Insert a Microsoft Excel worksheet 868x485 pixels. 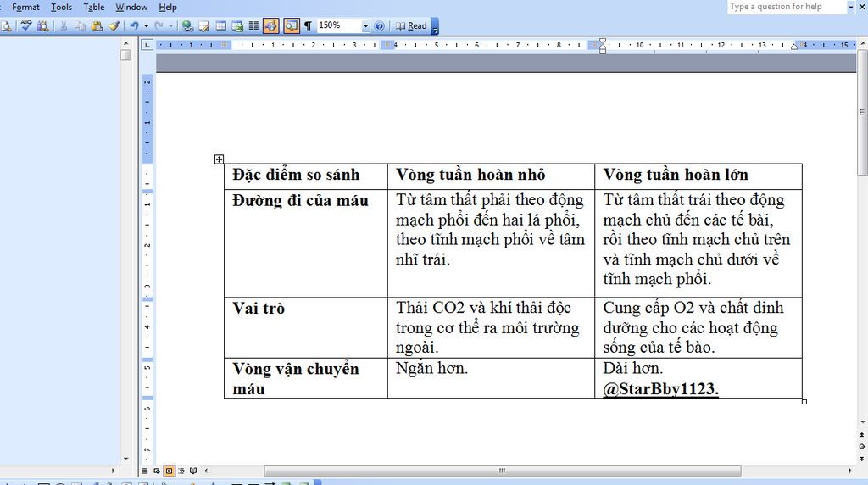click(237, 25)
